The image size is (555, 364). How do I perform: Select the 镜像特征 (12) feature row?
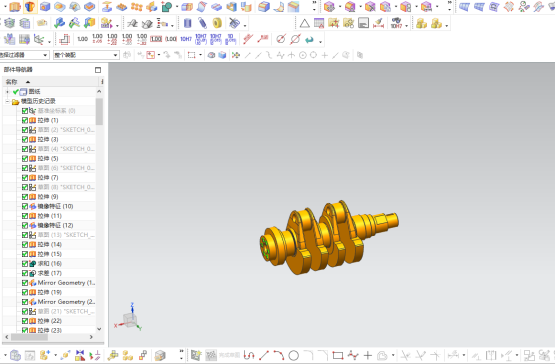coord(49,226)
